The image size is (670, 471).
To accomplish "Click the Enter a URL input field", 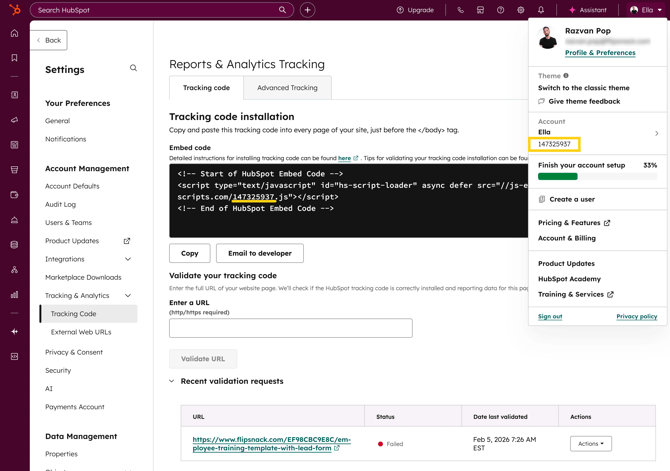I will tap(290, 328).
